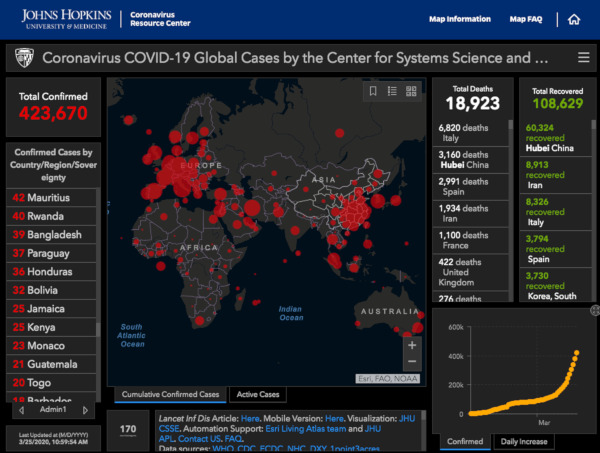Screen dimensions: 600x453
Task: Zoom out the map with minus button
Action: 412,362
